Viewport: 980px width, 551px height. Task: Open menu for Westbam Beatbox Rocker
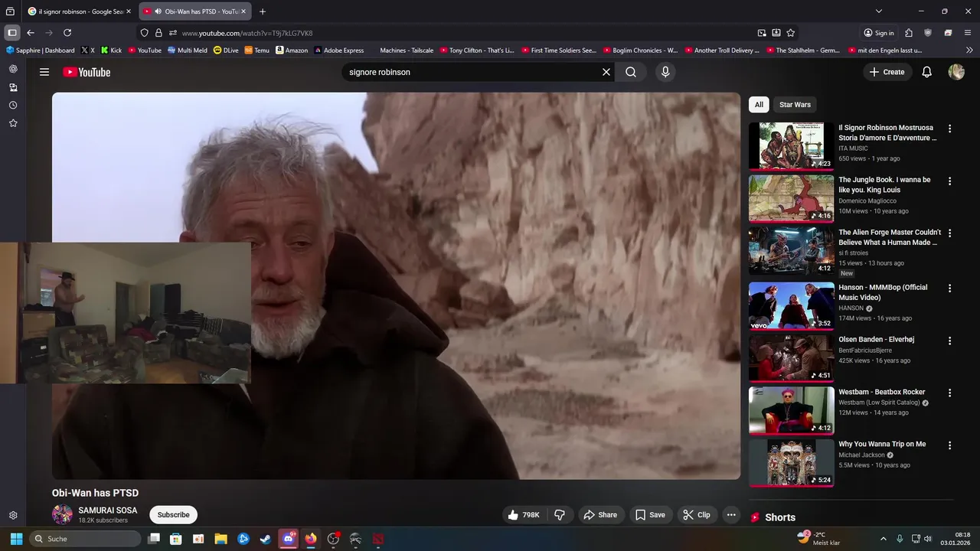[950, 393]
